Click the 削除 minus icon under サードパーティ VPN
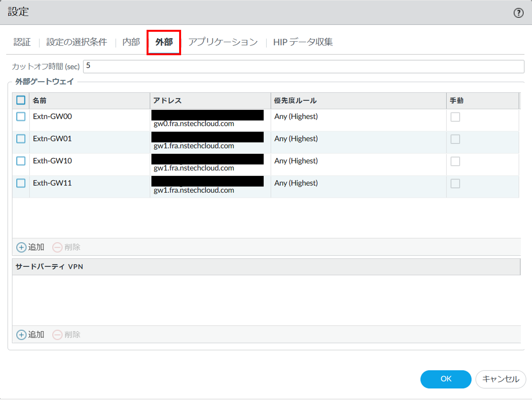Screen dimensions: 532x400 point(57,334)
